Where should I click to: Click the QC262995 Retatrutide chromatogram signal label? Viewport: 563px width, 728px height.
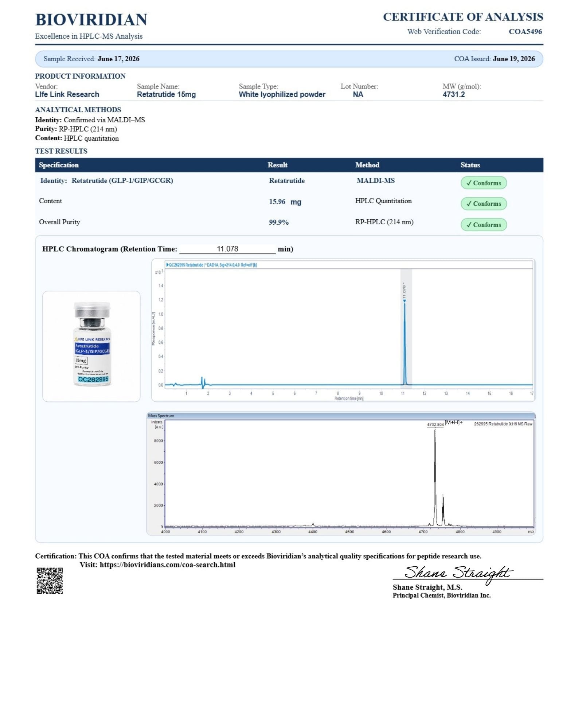click(211, 265)
